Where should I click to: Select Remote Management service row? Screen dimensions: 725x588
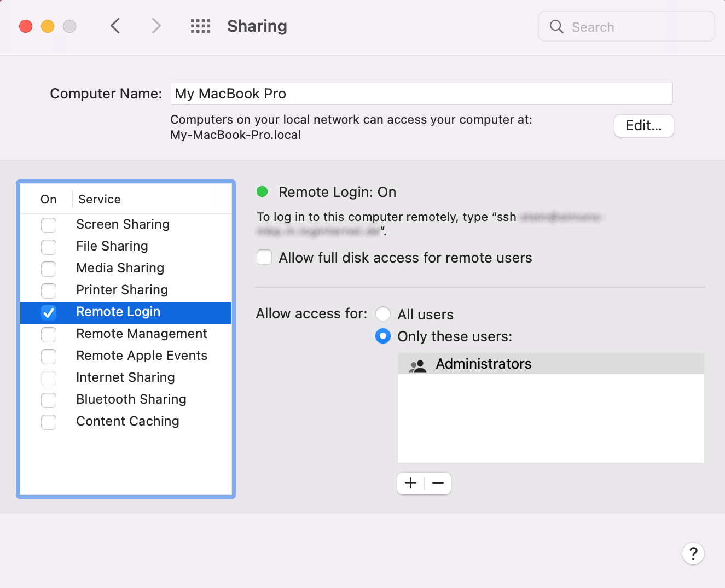[x=126, y=334]
